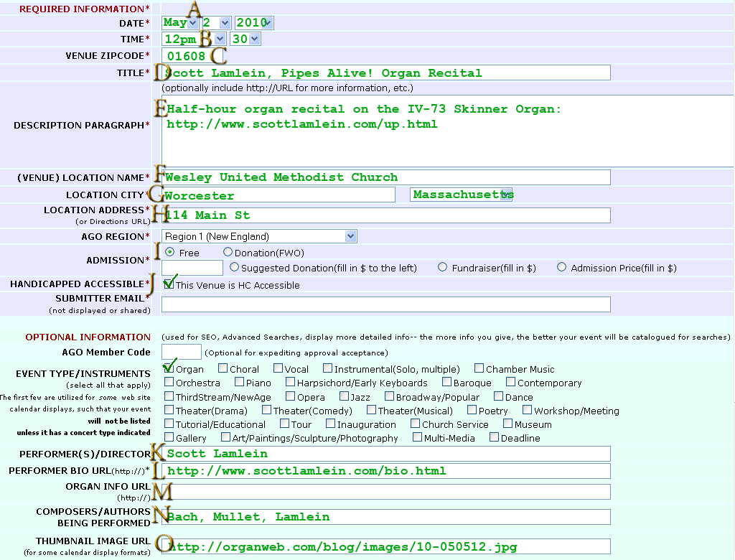Check the Tutorial/Educational checkbox

[169, 424]
